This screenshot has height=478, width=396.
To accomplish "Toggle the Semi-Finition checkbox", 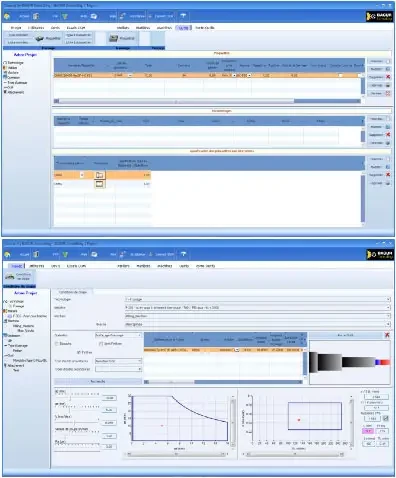I will [101, 344].
